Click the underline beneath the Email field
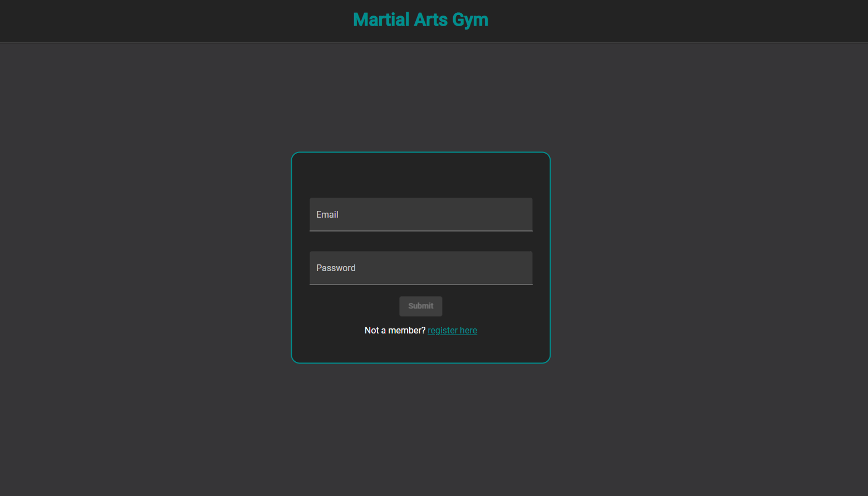Screen dimensions: 868x496 [421, 230]
